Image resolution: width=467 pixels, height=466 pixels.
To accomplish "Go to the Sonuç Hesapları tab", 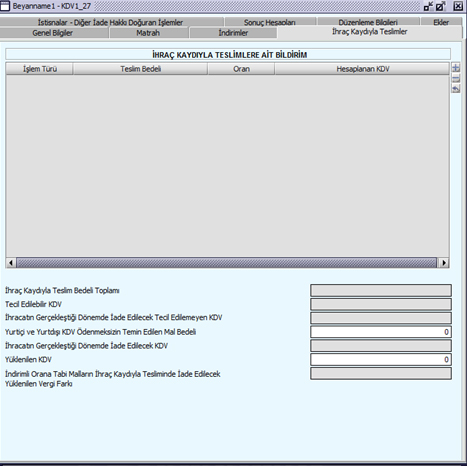I will point(270,22).
